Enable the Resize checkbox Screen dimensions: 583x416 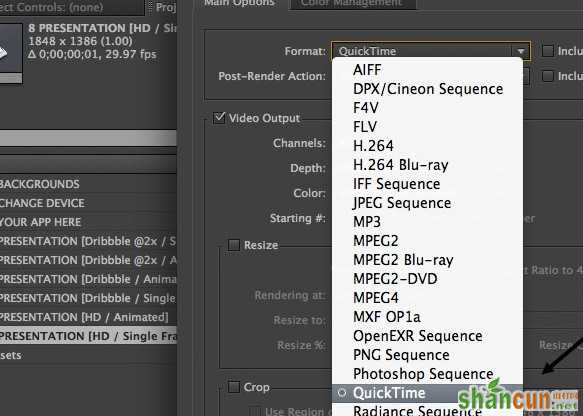pos(233,245)
